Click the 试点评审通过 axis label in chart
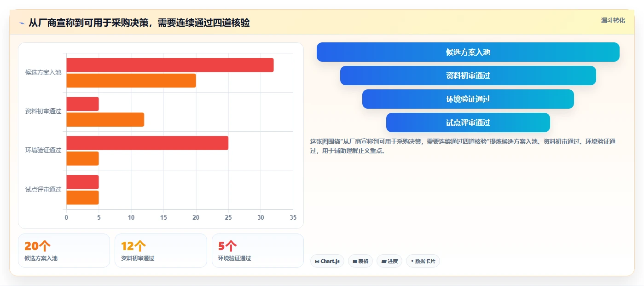 pos(43,190)
